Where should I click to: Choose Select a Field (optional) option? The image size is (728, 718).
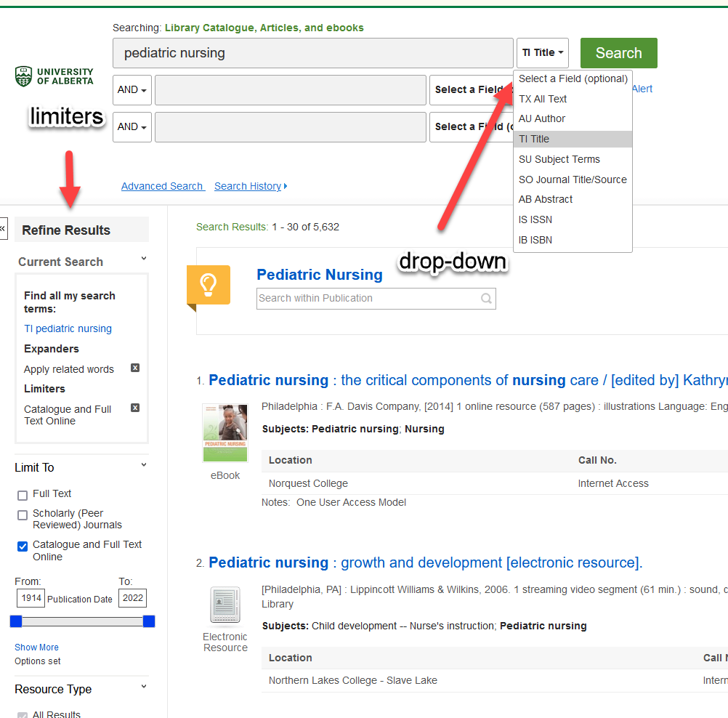pyautogui.click(x=573, y=79)
